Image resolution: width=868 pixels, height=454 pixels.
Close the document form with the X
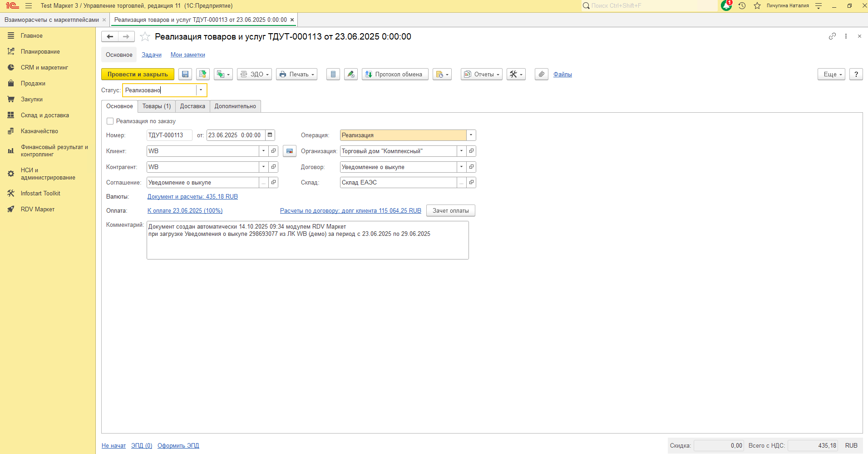click(x=859, y=36)
